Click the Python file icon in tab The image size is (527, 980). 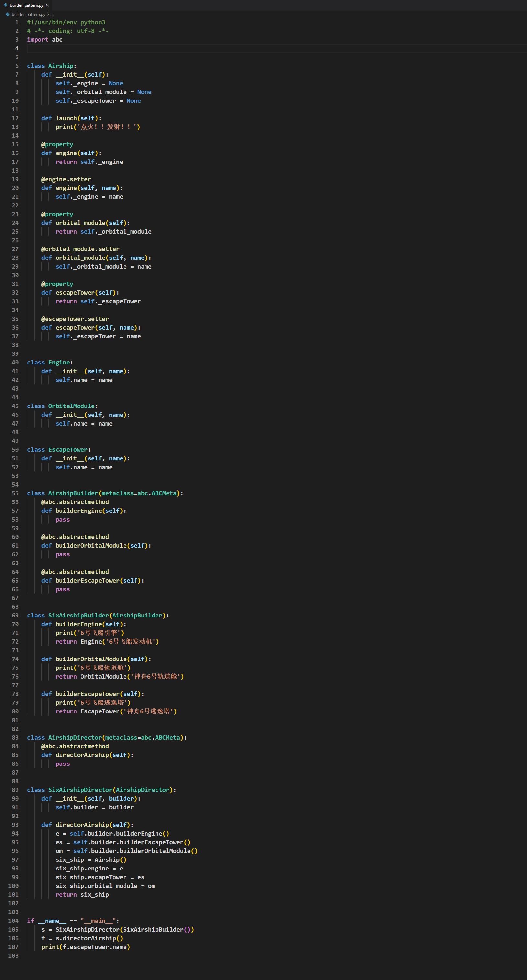(6, 5)
